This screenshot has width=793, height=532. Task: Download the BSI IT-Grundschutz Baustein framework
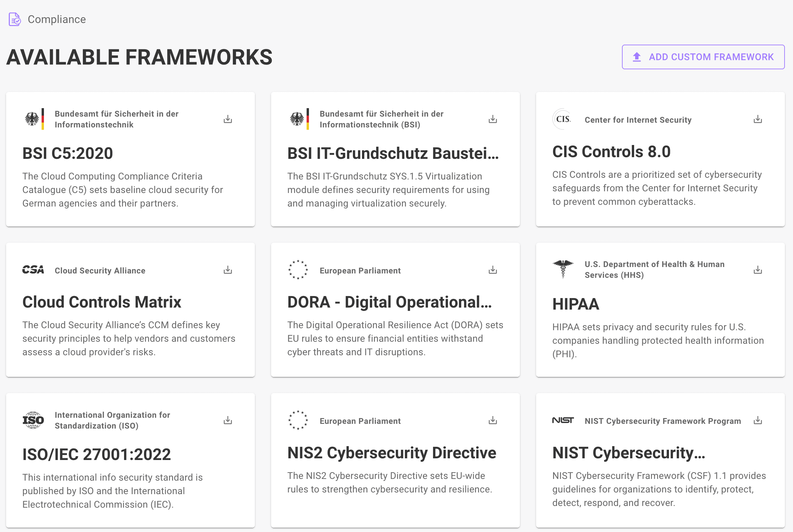pos(493,119)
